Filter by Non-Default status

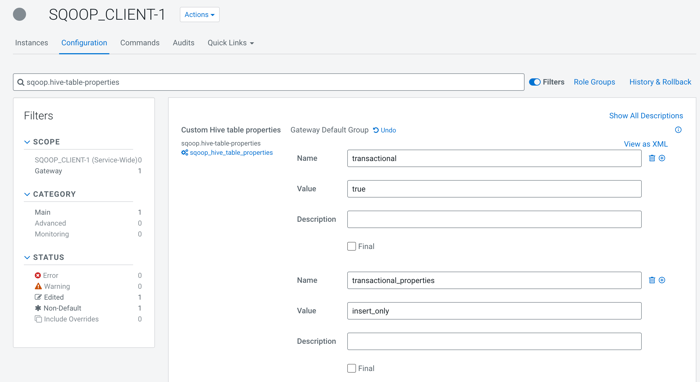point(58,308)
